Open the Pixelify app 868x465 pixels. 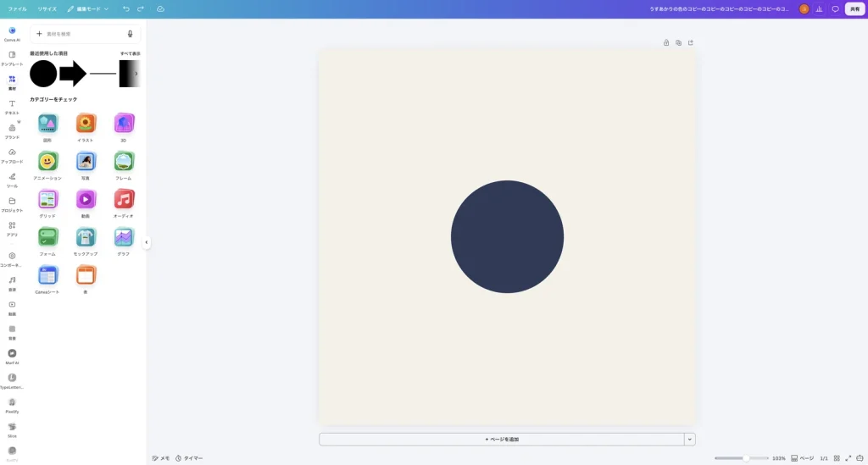pyautogui.click(x=12, y=405)
